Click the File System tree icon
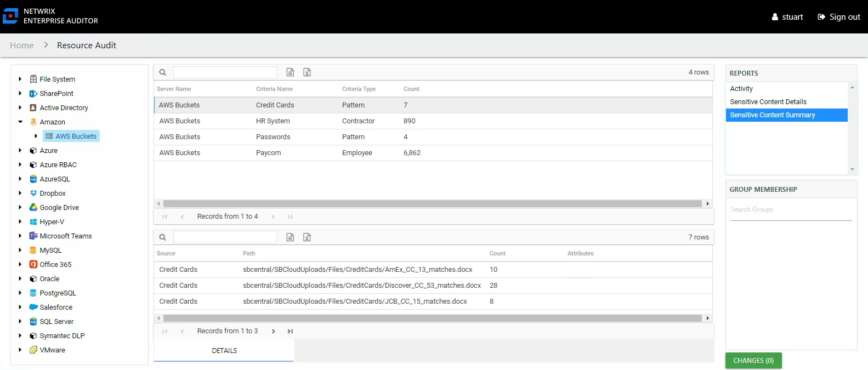Image resolution: width=868 pixels, height=370 pixels. [33, 79]
